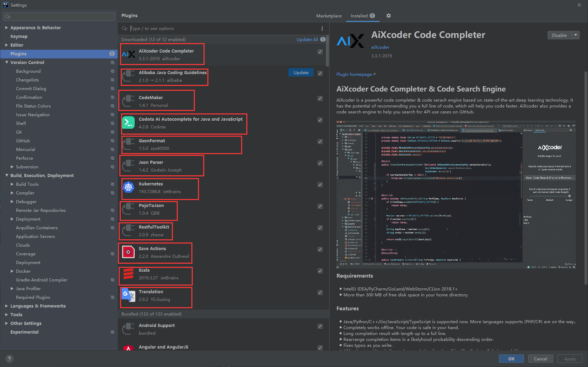Viewport: 588px width, 367px height.
Task: Expand the Compiler node
Action: click(12, 193)
